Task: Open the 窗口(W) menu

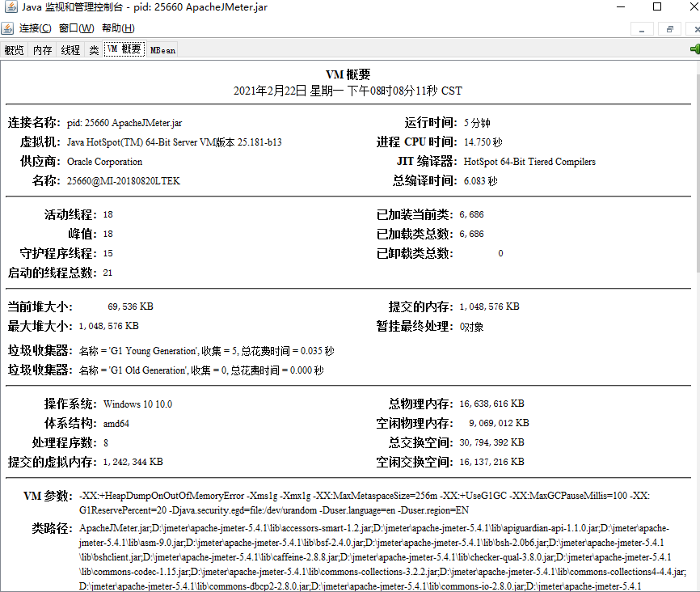Action: pyautogui.click(x=76, y=28)
